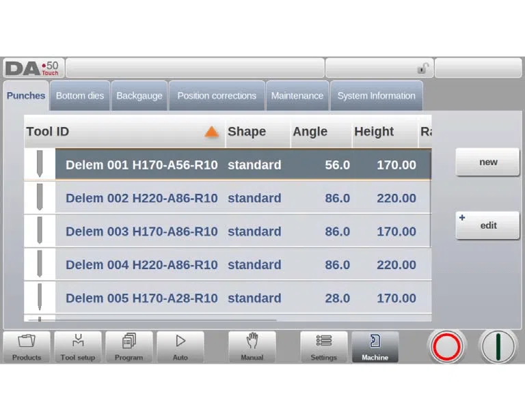
Task: Click the edit button
Action: tap(487, 225)
